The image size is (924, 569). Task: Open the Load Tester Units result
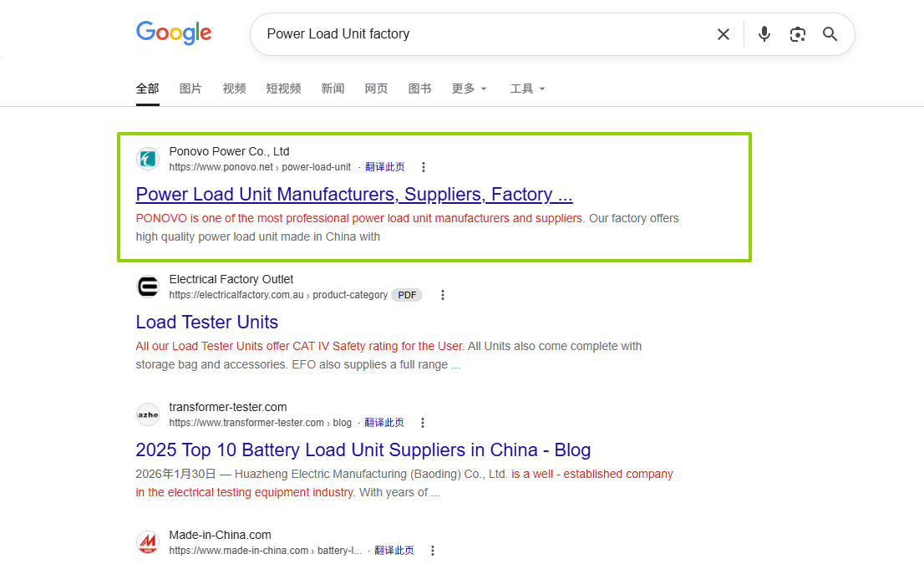[x=207, y=322]
